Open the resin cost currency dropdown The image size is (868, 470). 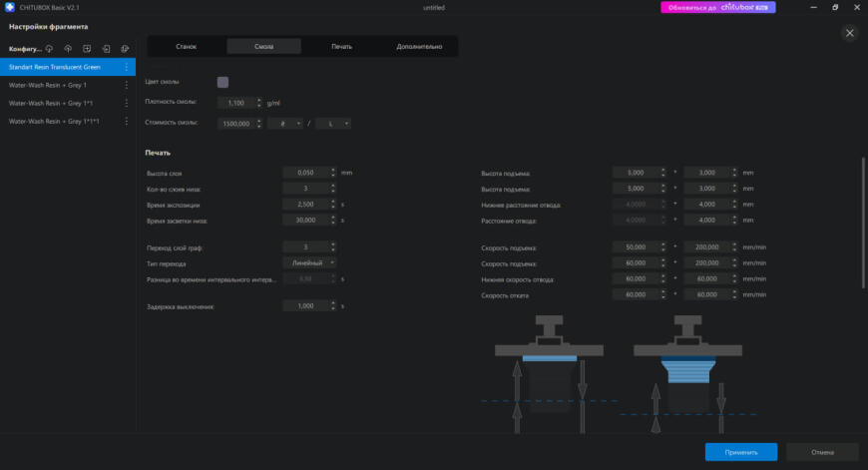284,124
